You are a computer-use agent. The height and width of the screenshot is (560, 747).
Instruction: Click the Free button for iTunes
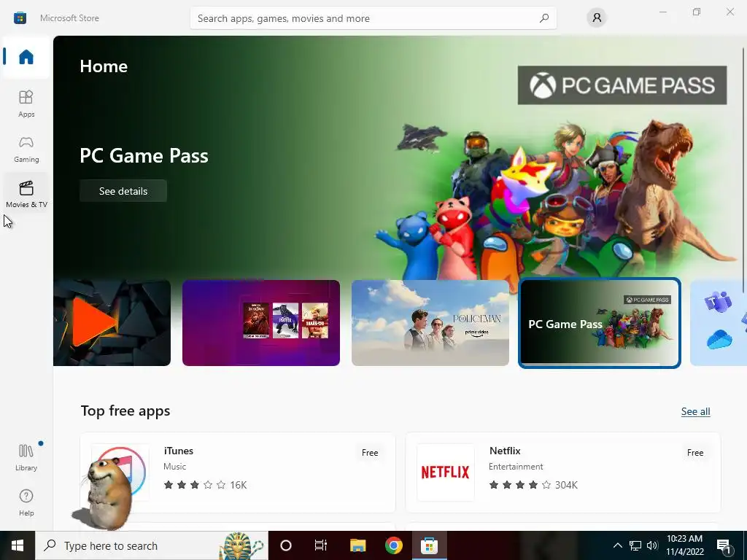(370, 452)
